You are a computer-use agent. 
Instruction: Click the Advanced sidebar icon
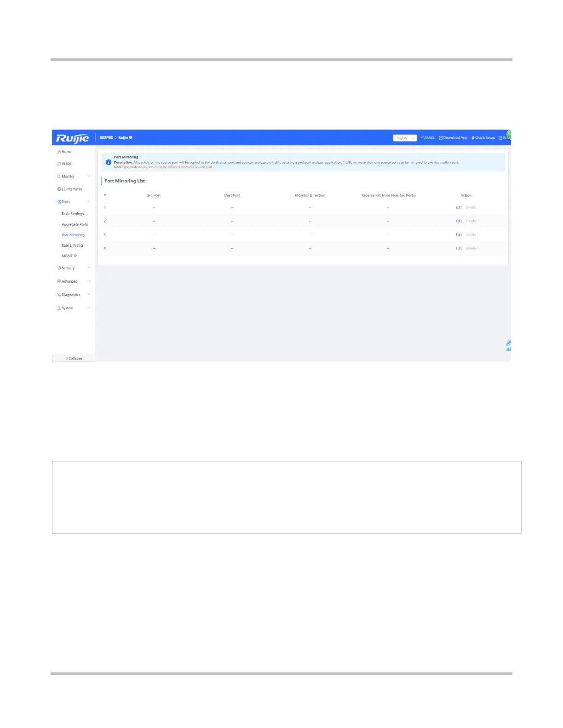point(59,281)
